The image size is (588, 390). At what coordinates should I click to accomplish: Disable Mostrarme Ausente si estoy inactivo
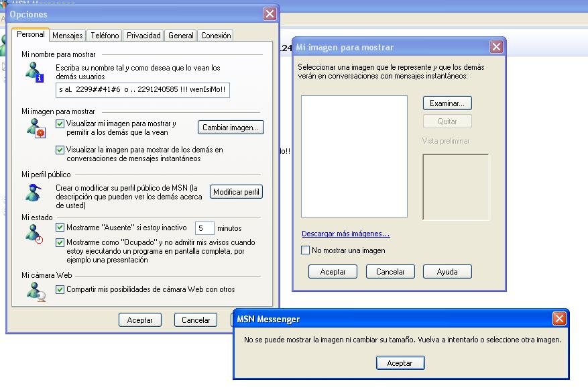(59, 228)
